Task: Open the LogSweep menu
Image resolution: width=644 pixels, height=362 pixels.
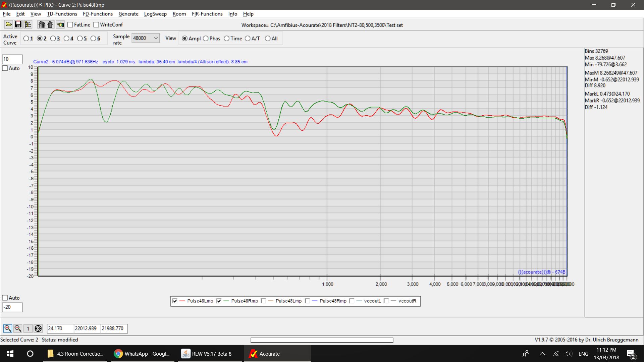Action: [x=155, y=14]
